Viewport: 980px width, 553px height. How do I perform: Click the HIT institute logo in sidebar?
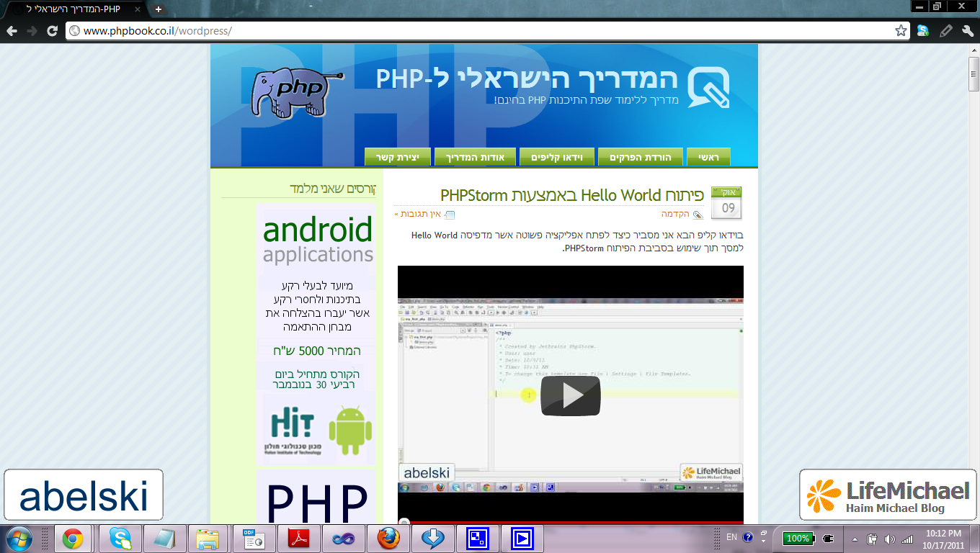292,430
